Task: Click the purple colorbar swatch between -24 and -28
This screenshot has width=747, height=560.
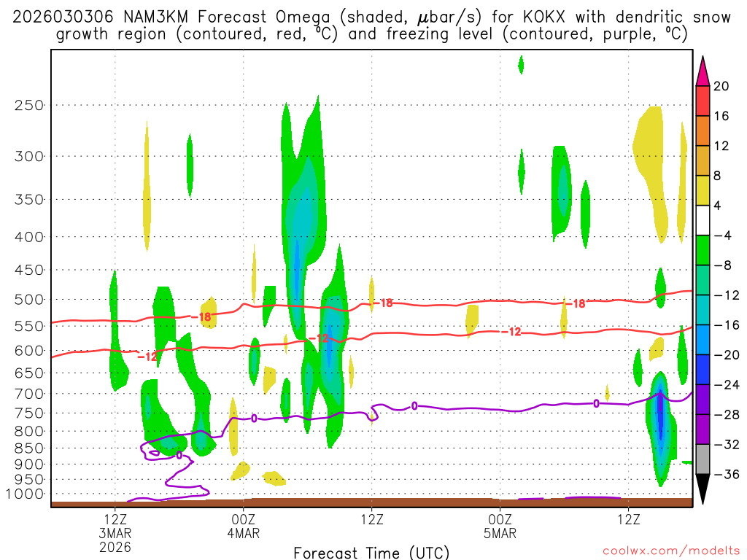Action: 703,400
